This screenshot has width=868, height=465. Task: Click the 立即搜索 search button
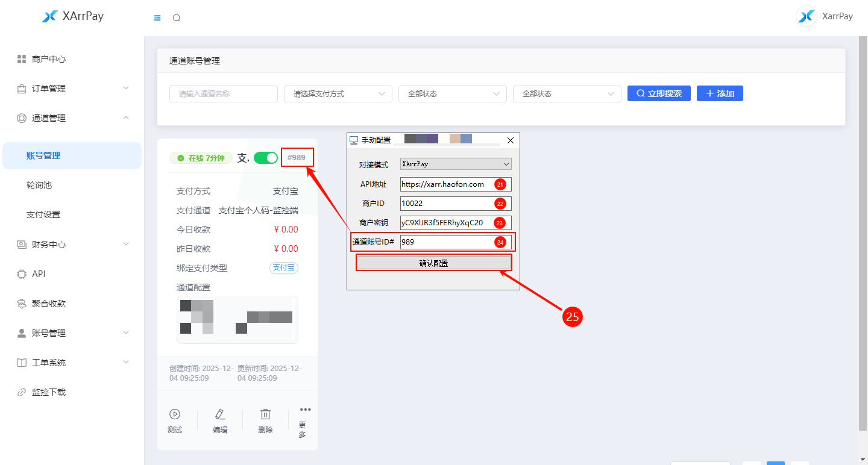point(659,93)
